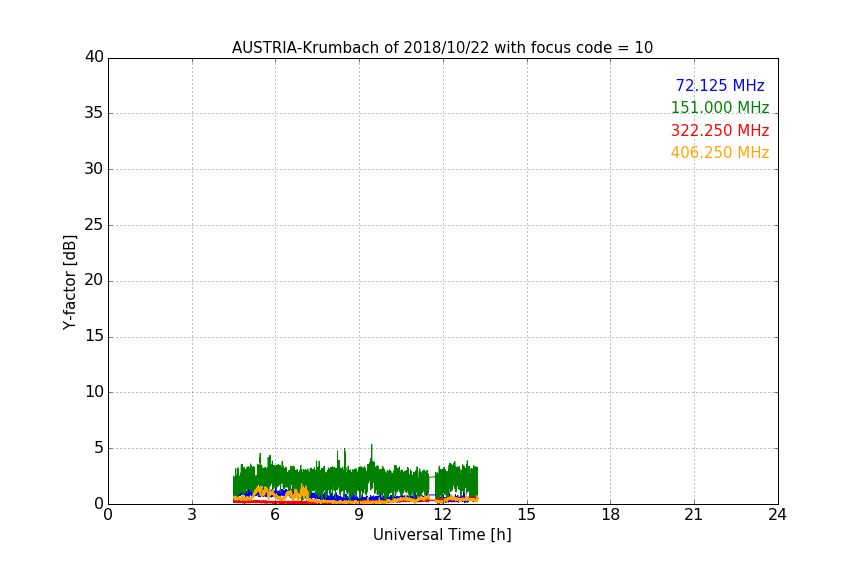864x576 pixels.
Task: Click the x-axis tick value 21
Action: pos(694,515)
